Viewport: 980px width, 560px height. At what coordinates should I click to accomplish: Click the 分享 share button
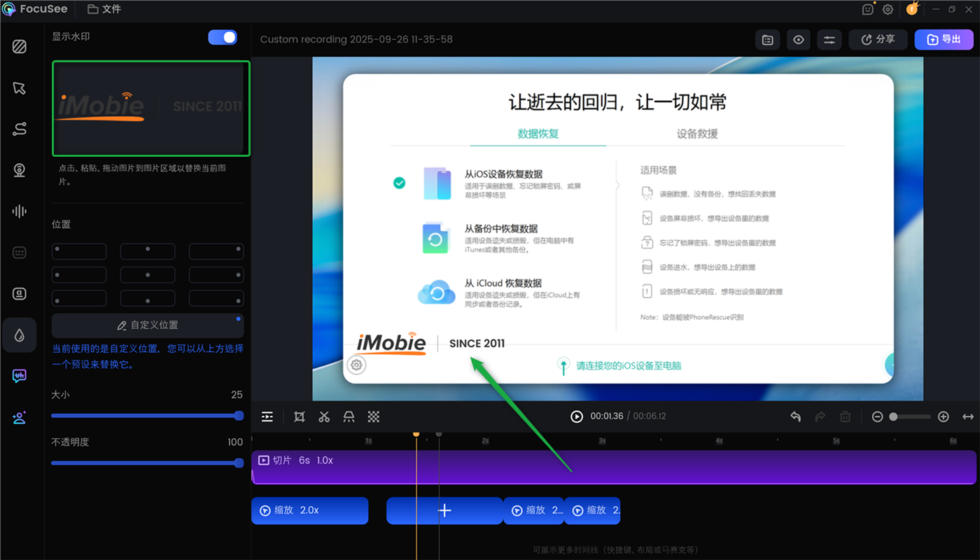[x=878, y=40]
